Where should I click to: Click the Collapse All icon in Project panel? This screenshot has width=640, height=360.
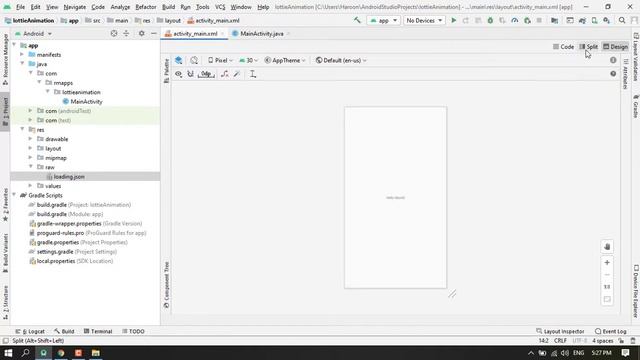coord(126,33)
